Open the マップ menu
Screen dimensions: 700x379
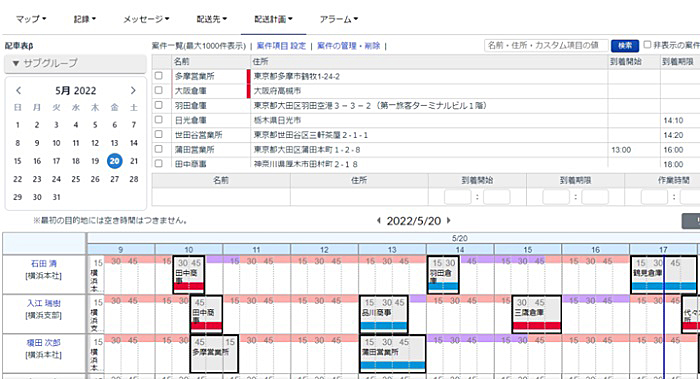[31, 19]
